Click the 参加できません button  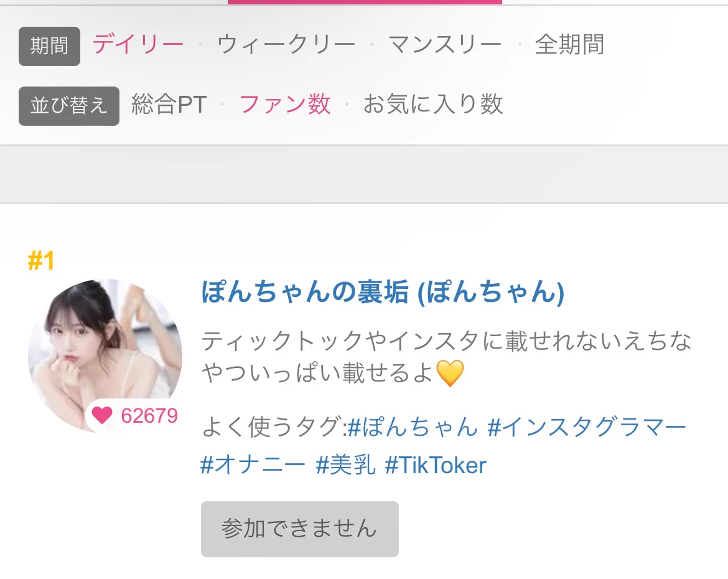click(x=299, y=529)
